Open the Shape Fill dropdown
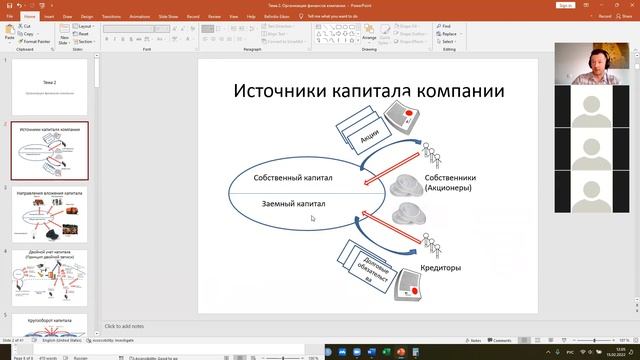Image resolution: width=640 pixels, height=360 pixels. 407,26
